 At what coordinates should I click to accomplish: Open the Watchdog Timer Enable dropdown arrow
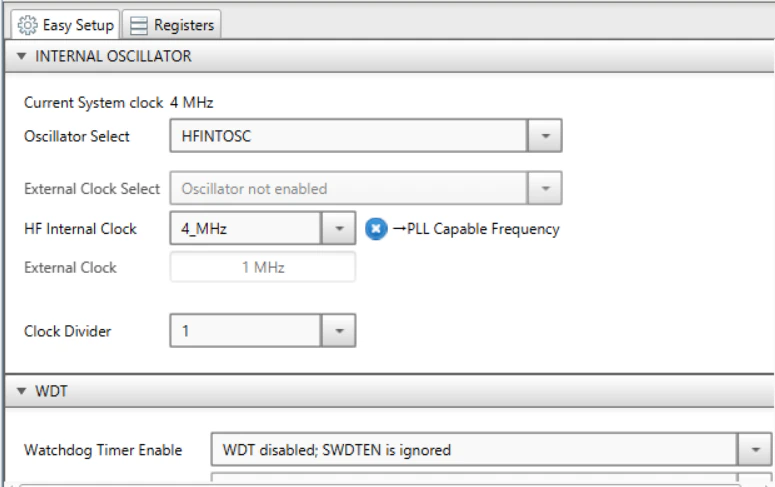point(755,449)
